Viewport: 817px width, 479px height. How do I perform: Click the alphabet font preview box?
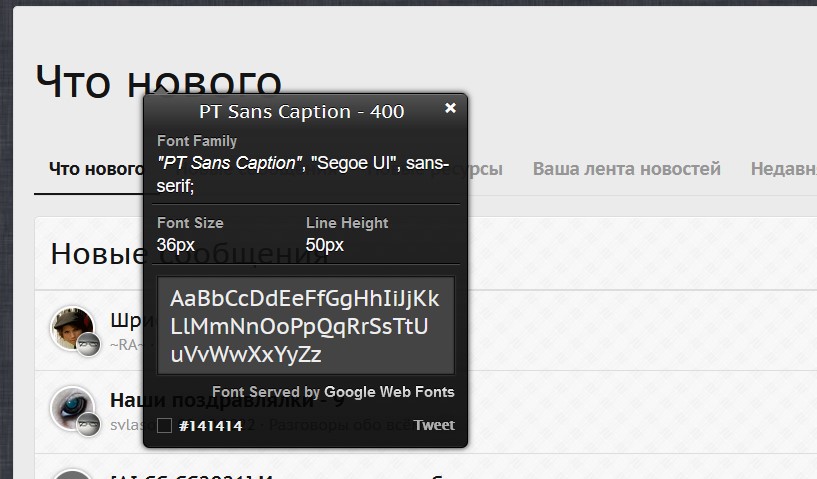(x=306, y=326)
